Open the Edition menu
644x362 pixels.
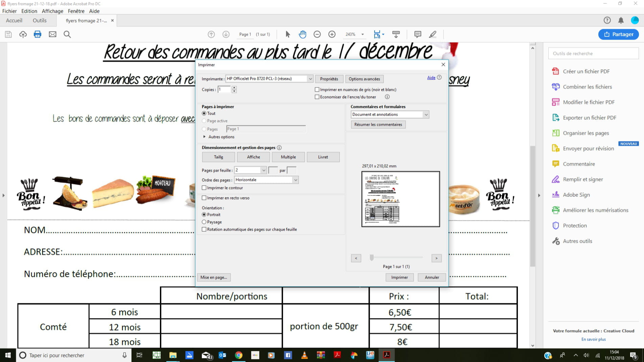29,11
